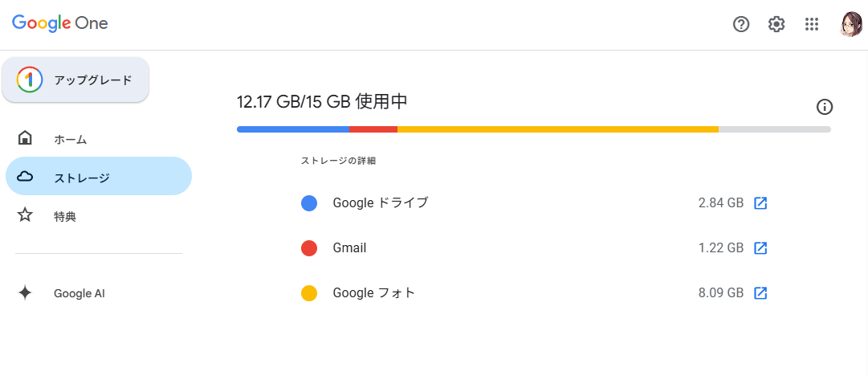Click the Google ドライブ label
Viewport: 868px width, 376px height.
(381, 203)
